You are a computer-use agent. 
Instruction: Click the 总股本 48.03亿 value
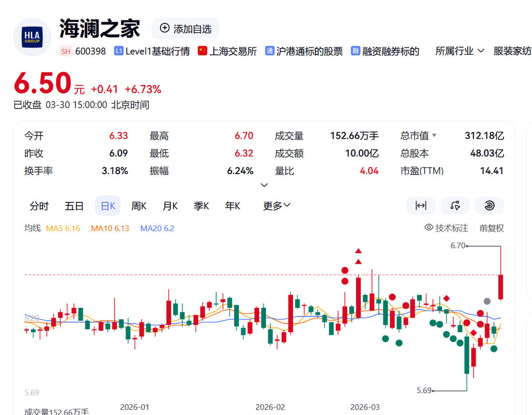pyautogui.click(x=487, y=153)
